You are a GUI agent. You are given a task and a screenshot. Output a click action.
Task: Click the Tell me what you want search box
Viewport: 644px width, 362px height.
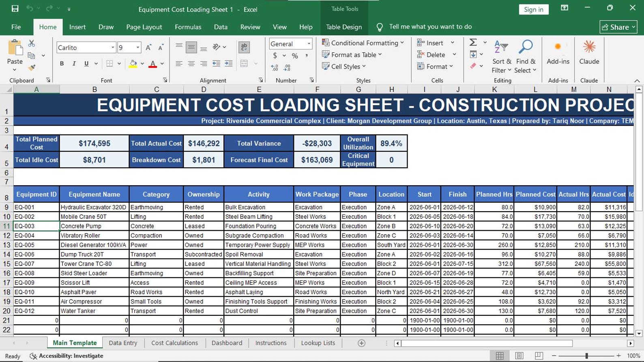[430, 27]
